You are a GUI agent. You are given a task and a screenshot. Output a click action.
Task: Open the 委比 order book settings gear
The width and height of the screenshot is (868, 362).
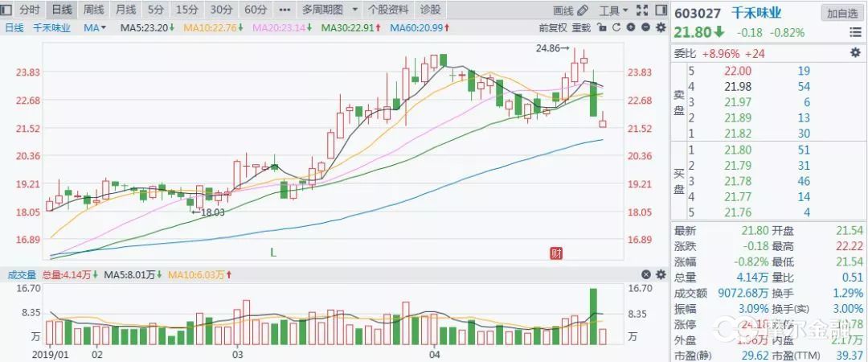click(855, 53)
